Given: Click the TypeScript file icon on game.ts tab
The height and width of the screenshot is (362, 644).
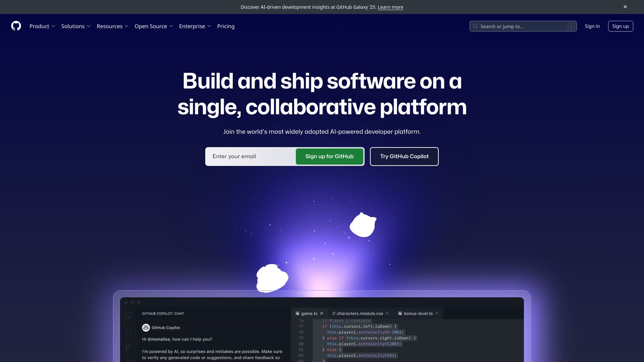Looking at the screenshot, I should point(298,313).
